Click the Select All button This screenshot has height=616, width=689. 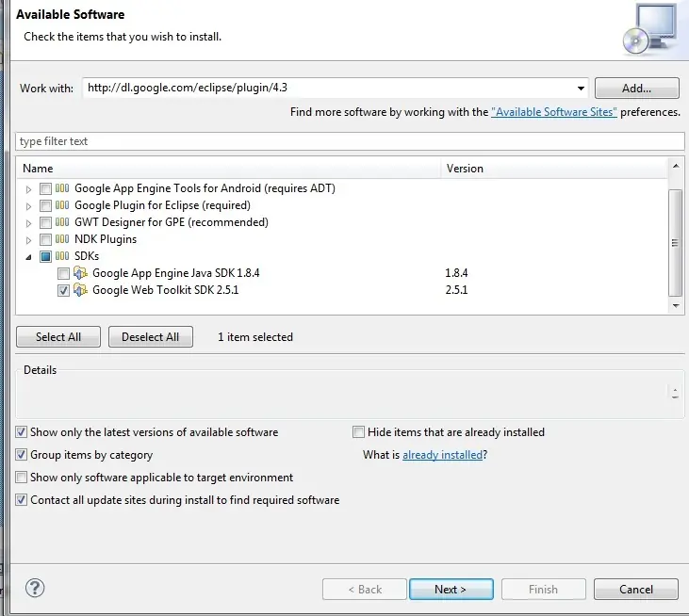[58, 337]
